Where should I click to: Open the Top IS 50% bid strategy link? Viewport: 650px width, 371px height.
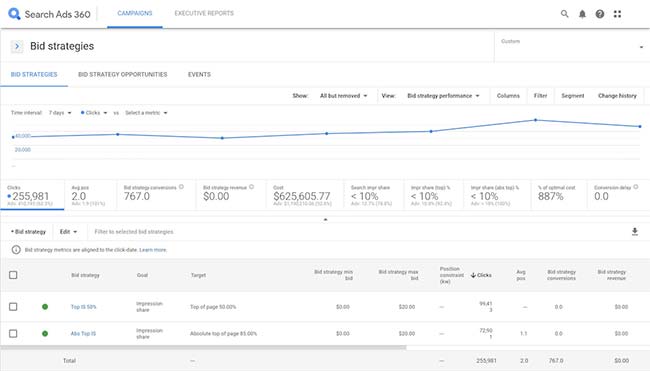(83, 307)
